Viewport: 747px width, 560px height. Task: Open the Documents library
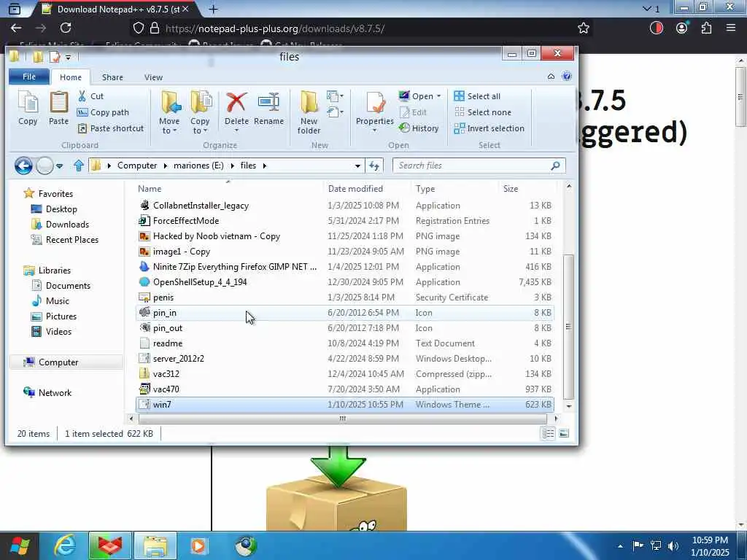tap(61, 286)
